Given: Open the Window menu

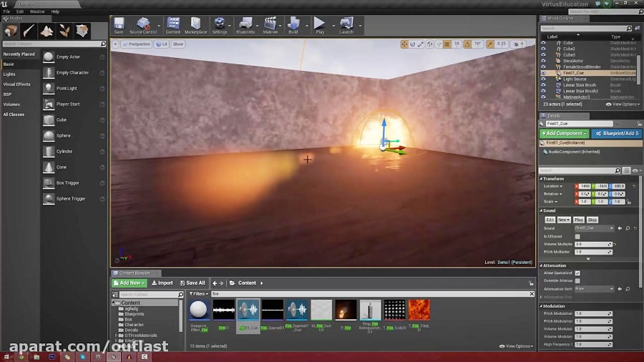Looking at the screenshot, I should pyautogui.click(x=37, y=11).
